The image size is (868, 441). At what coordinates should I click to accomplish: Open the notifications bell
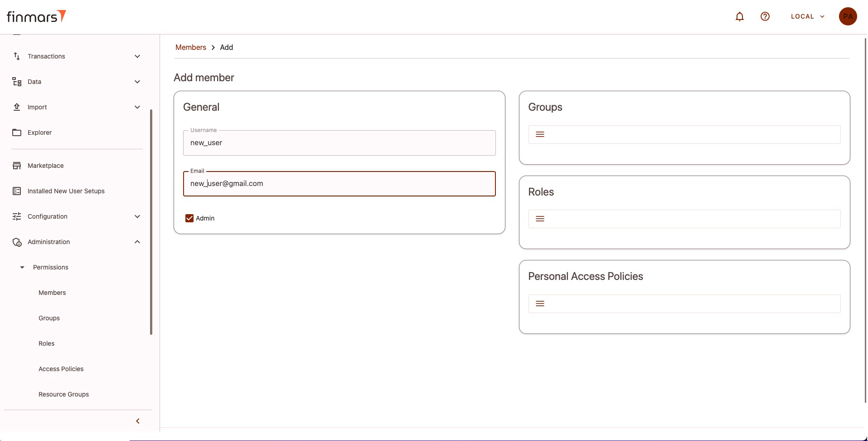(739, 17)
